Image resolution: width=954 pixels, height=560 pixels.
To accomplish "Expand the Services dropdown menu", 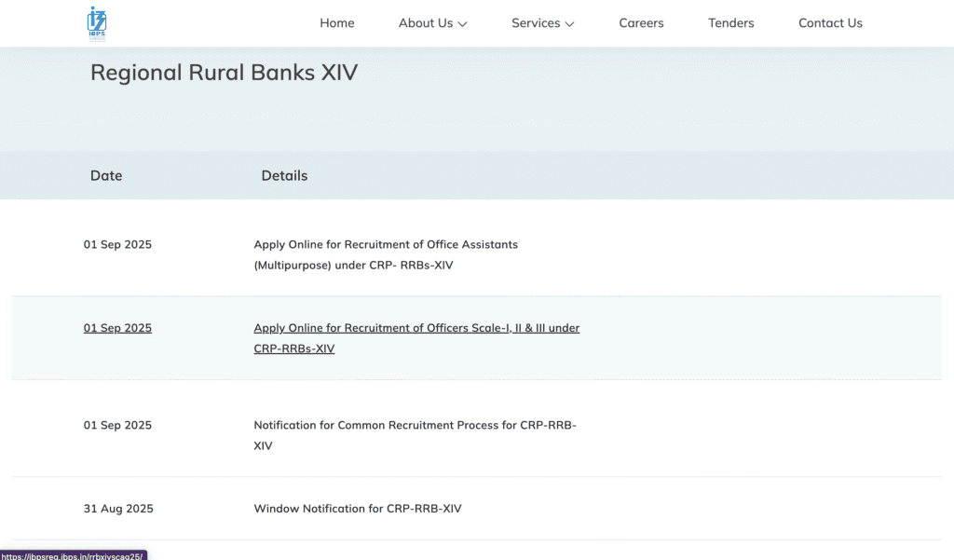I will point(543,23).
